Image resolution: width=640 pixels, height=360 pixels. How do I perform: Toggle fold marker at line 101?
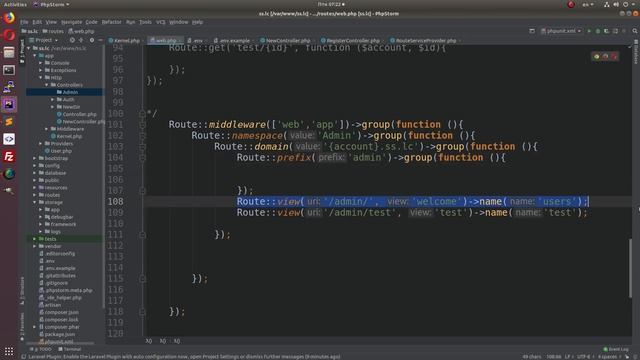pyautogui.click(x=142, y=124)
